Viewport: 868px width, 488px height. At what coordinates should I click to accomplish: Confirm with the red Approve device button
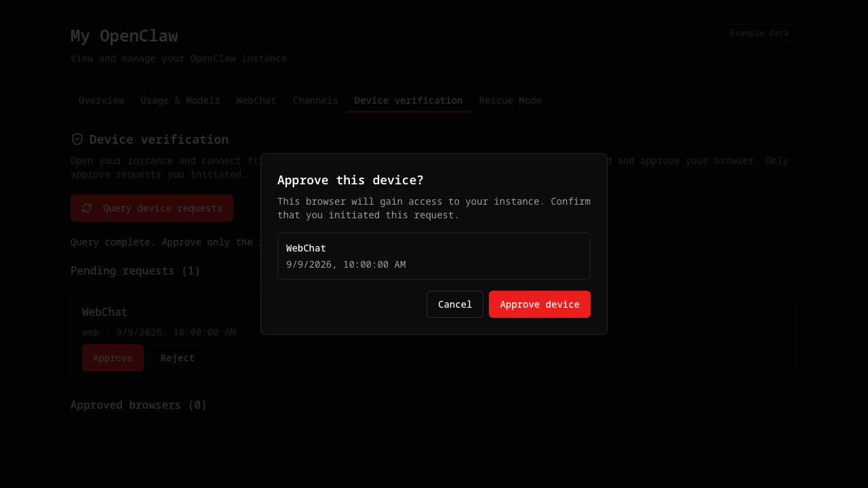pos(540,304)
